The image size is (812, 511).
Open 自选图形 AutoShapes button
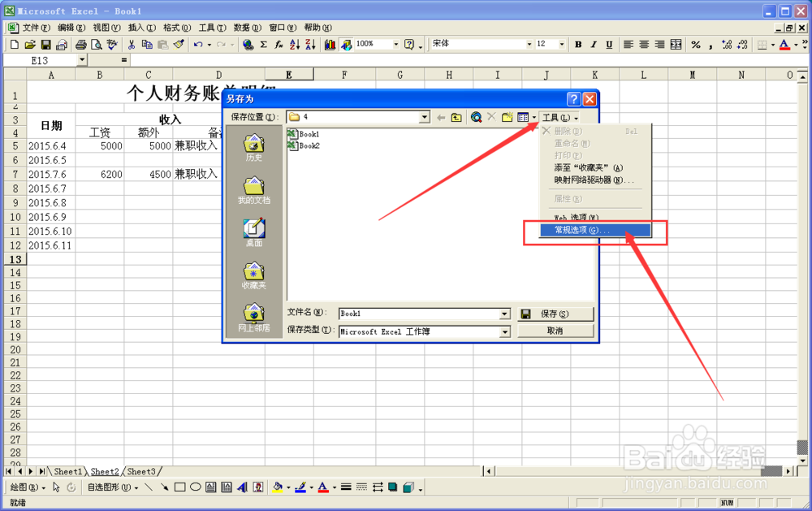111,487
